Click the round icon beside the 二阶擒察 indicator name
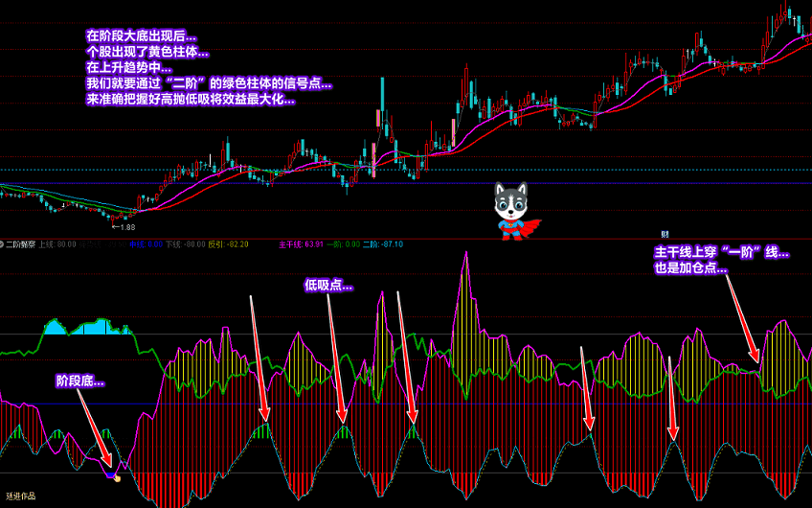 pyautogui.click(x=2, y=244)
